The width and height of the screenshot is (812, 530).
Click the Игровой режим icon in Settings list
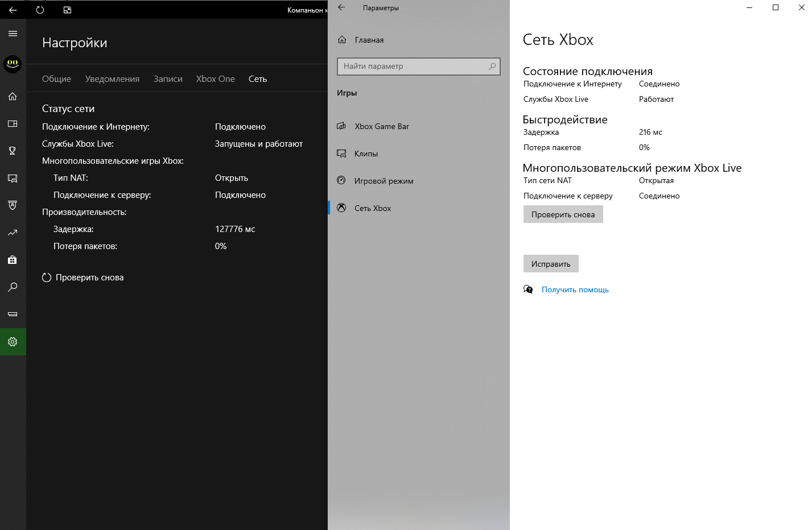click(x=341, y=180)
